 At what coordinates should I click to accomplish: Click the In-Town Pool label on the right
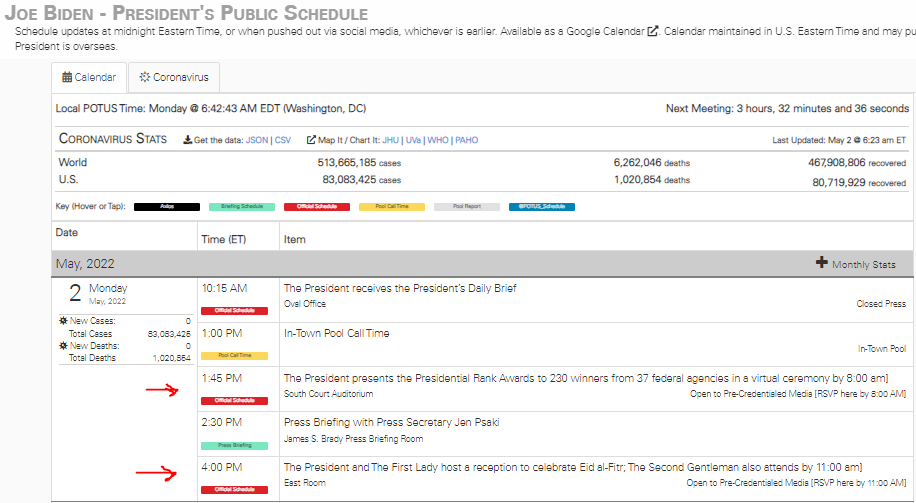click(882, 349)
